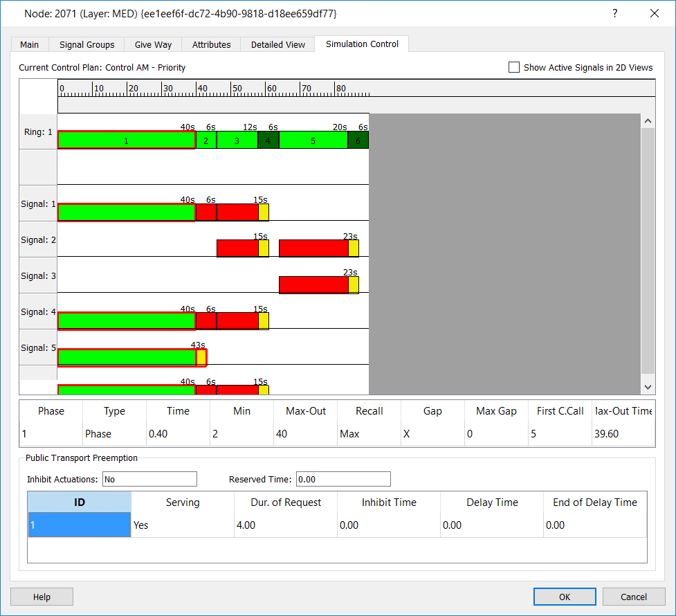The width and height of the screenshot is (676, 616).
Task: Click Signal 3 red bar in timeline
Action: click(313, 284)
